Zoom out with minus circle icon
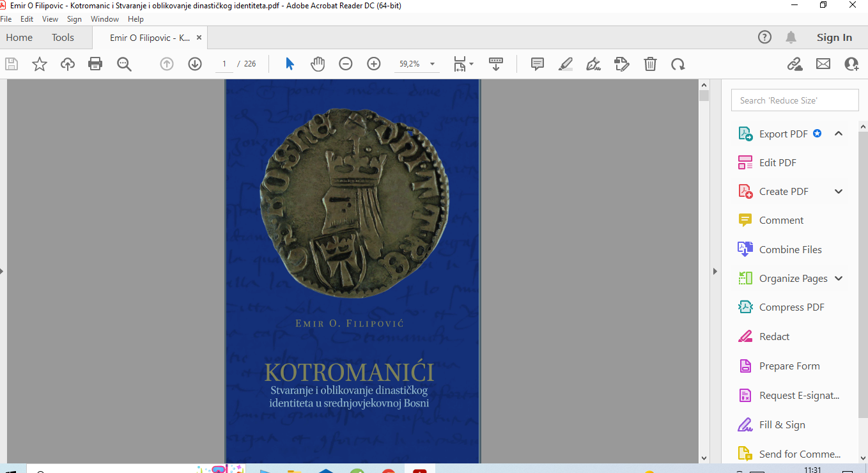Screen dimensions: 868x473 click(x=346, y=64)
